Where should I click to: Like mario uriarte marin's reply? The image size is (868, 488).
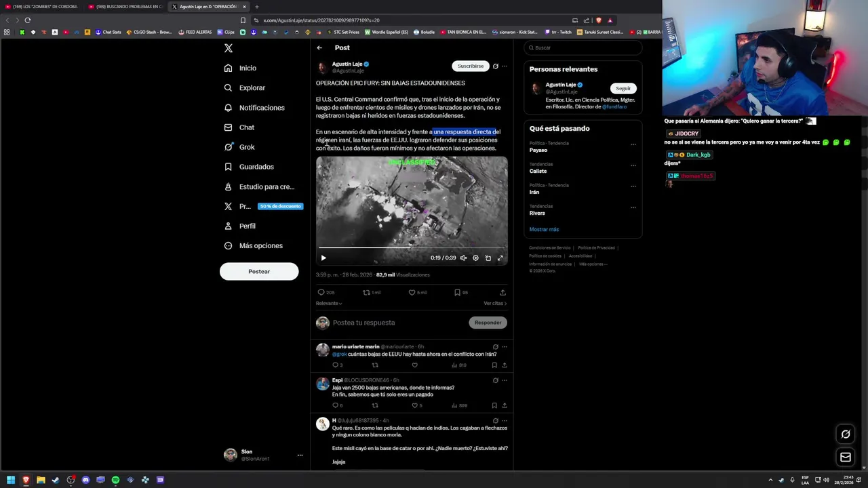tap(414, 365)
